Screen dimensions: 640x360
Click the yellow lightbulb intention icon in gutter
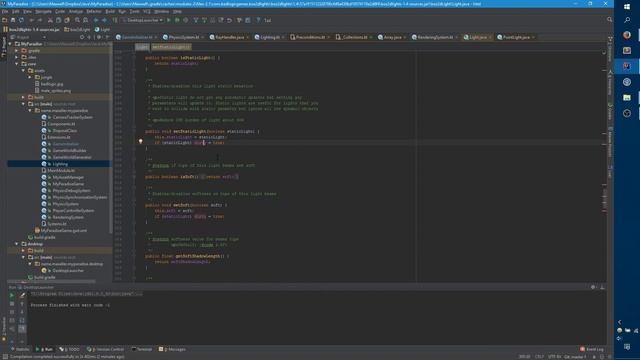click(x=140, y=142)
